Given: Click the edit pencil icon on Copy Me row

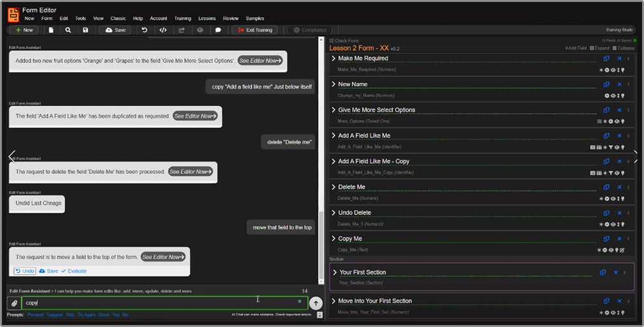Looking at the screenshot, I should coord(622,250).
